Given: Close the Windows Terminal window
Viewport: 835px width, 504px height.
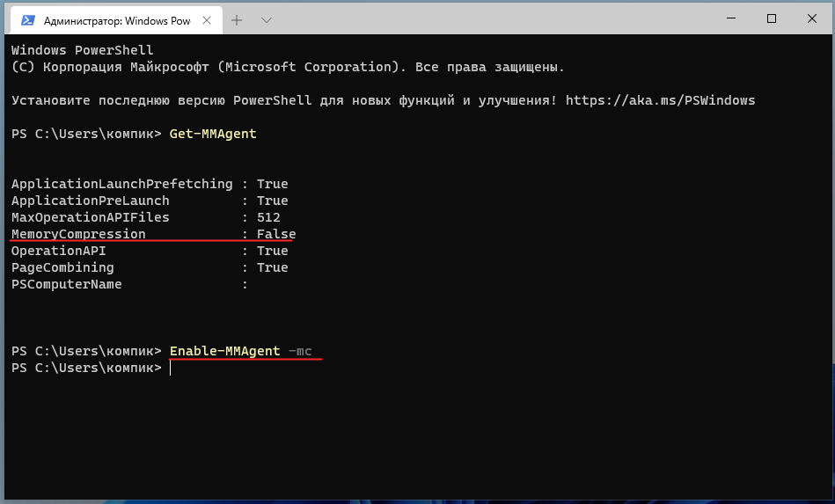Looking at the screenshot, I should [x=812, y=18].
